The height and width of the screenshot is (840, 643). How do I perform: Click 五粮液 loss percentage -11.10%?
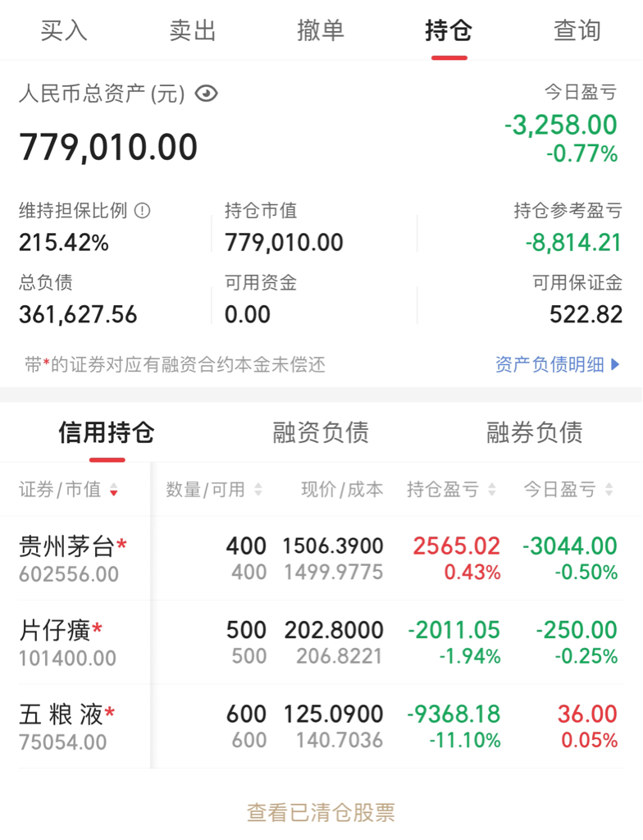tap(465, 741)
